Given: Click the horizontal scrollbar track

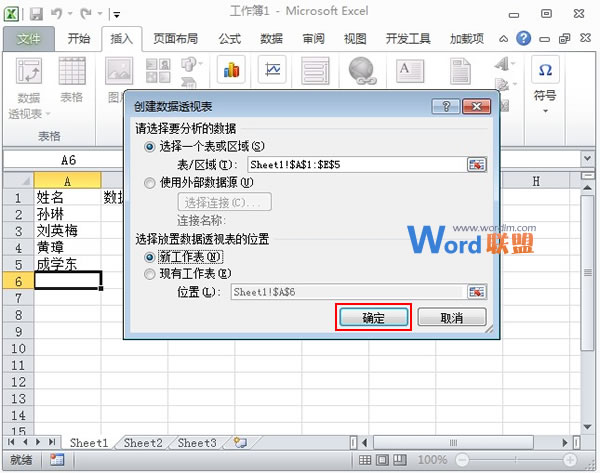Looking at the screenshot, I should pos(453,443).
